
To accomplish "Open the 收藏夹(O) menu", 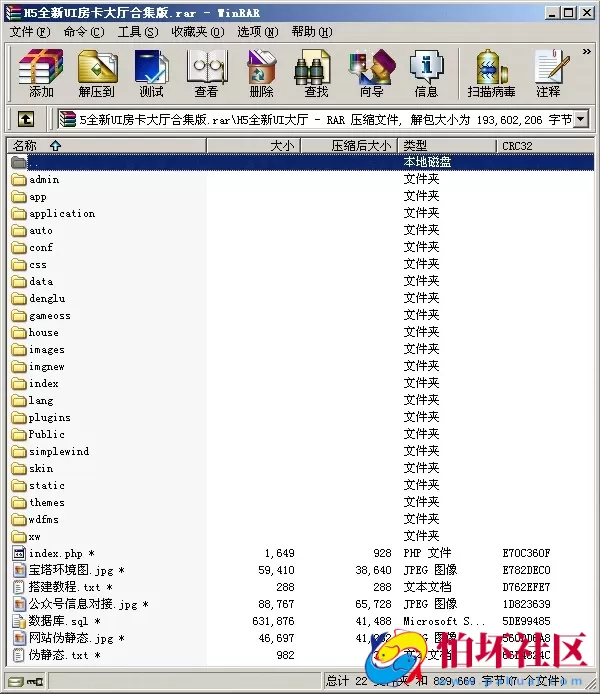I will click(198, 32).
